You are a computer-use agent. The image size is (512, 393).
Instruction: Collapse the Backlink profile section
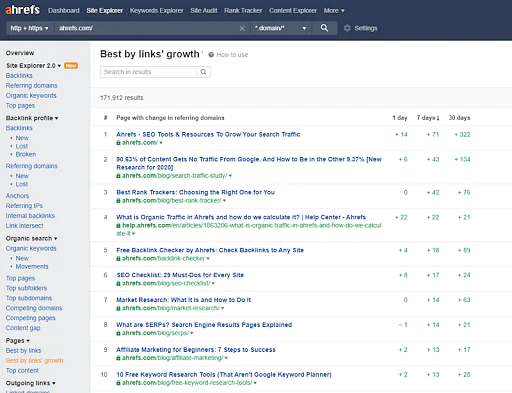[x=32, y=118]
